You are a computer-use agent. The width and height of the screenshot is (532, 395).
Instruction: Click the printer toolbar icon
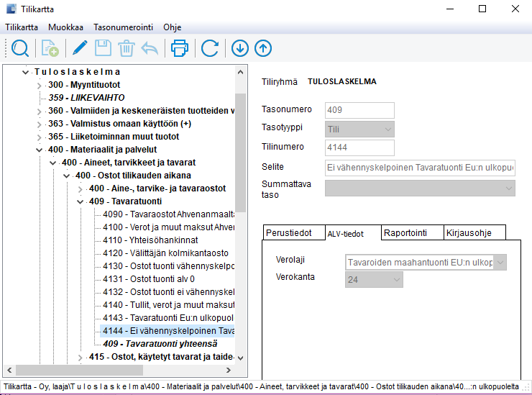click(180, 48)
